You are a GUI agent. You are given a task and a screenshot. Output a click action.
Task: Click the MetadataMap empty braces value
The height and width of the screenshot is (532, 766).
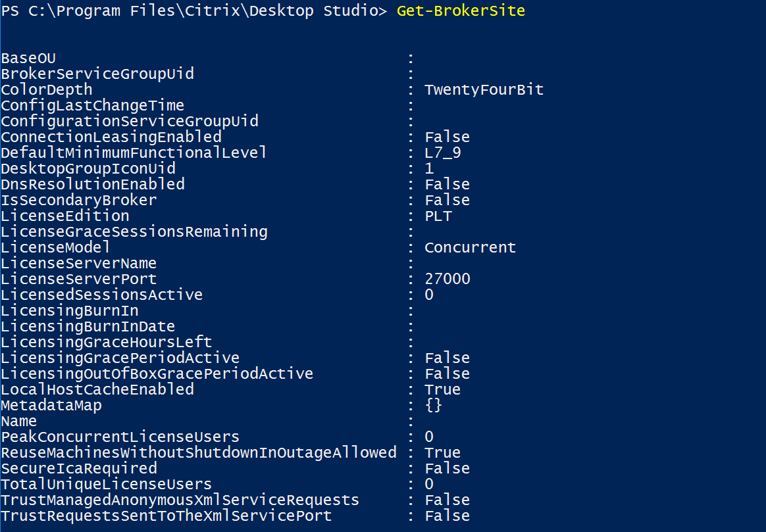pyautogui.click(x=433, y=406)
